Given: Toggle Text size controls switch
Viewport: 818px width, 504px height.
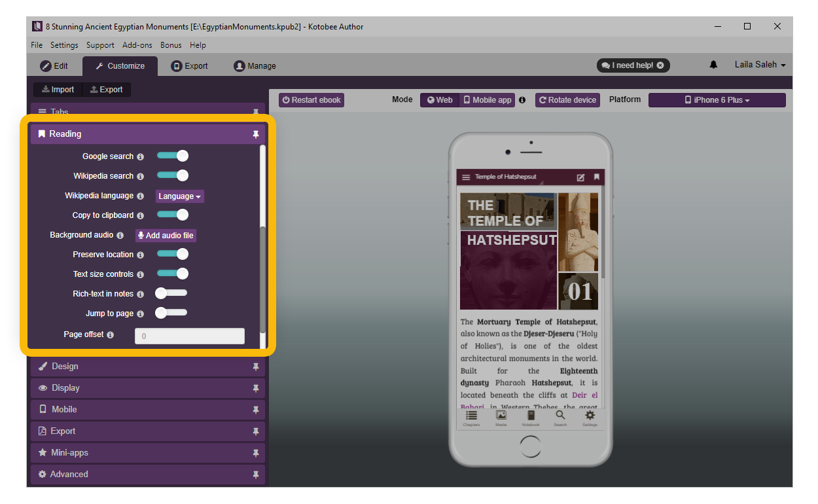Looking at the screenshot, I should point(173,274).
